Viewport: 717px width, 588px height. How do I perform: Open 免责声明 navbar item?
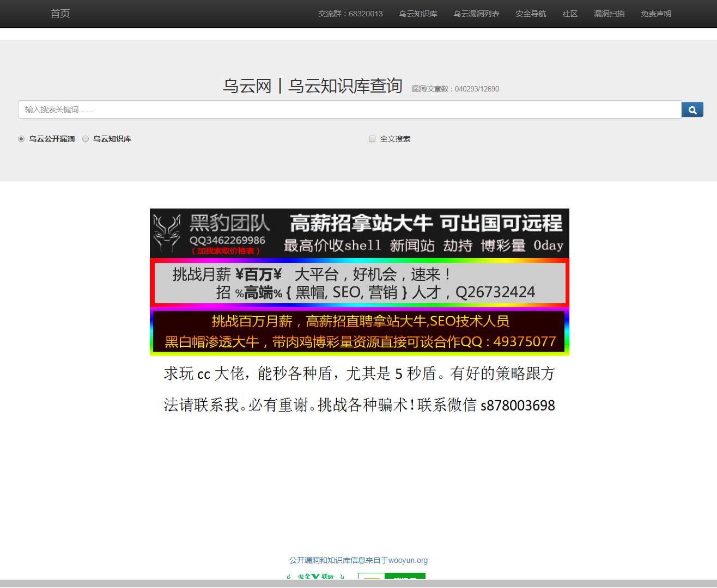coord(656,14)
